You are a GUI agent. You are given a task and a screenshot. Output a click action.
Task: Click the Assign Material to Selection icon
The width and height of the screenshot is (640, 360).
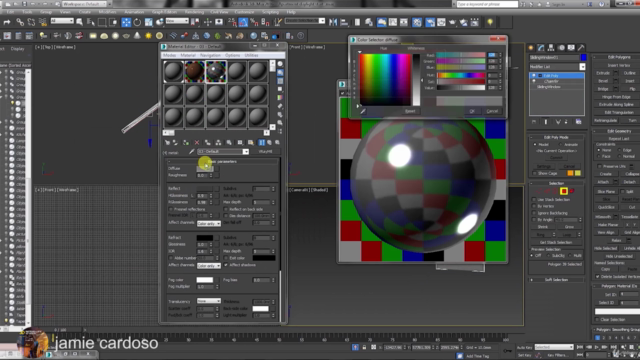[x=186, y=142]
